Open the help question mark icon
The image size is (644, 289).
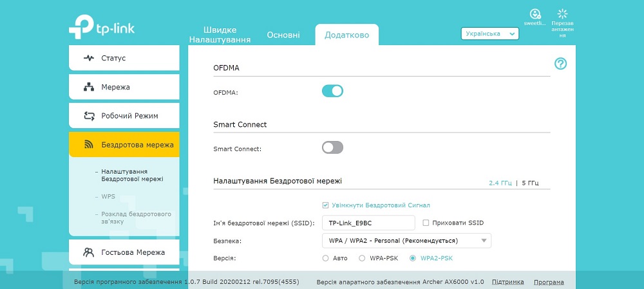(x=560, y=64)
